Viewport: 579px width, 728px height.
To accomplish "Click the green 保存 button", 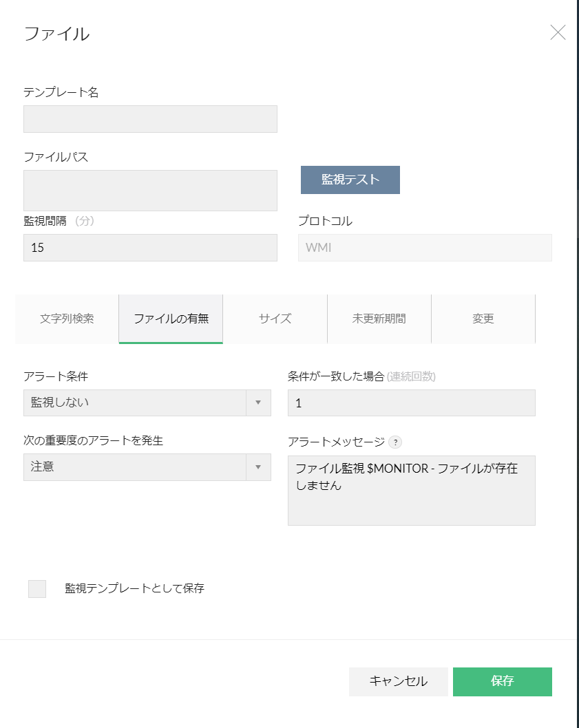I will [502, 681].
